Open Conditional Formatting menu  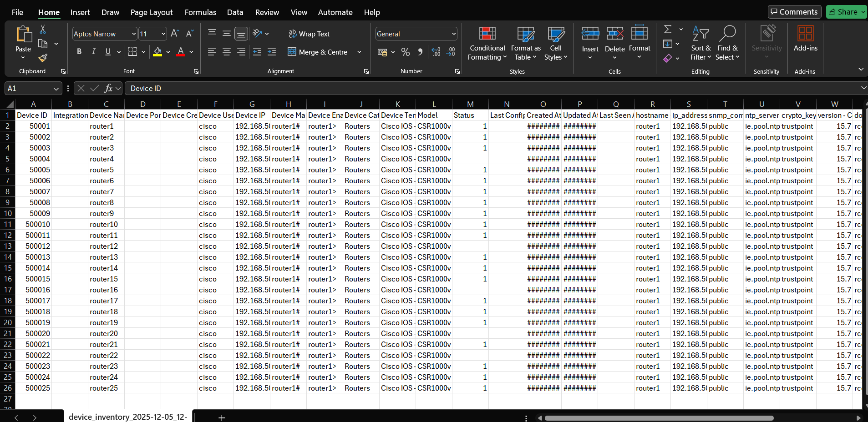click(x=487, y=44)
